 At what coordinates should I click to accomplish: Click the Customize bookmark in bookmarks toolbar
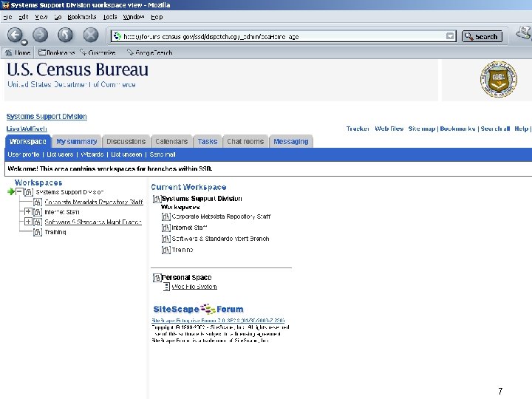[x=98, y=52]
